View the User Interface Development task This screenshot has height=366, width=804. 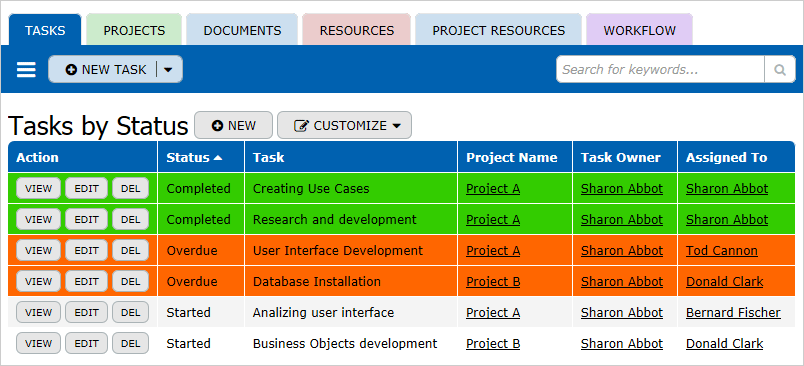coord(38,250)
